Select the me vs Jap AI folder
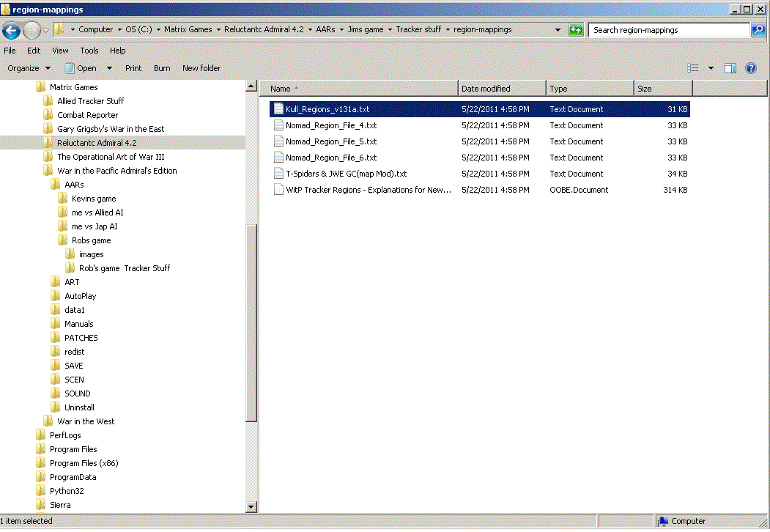 pyautogui.click(x=95, y=226)
